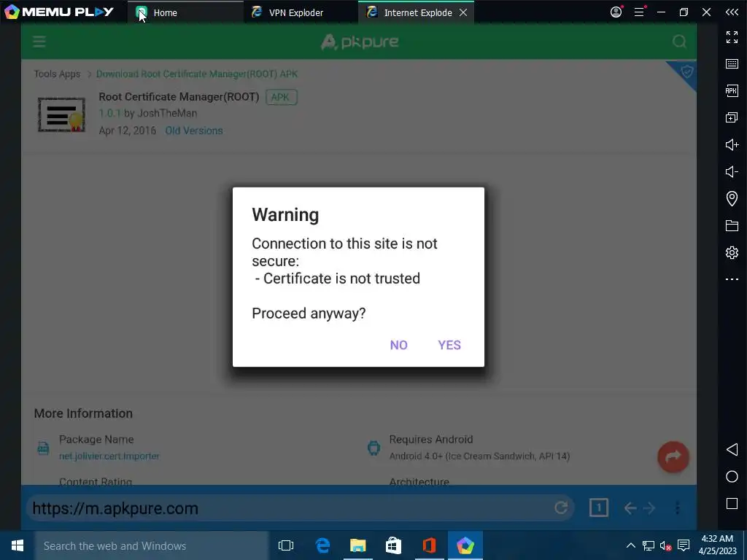The width and height of the screenshot is (747, 560).
Task: Show hidden system tray icons
Action: (630, 545)
